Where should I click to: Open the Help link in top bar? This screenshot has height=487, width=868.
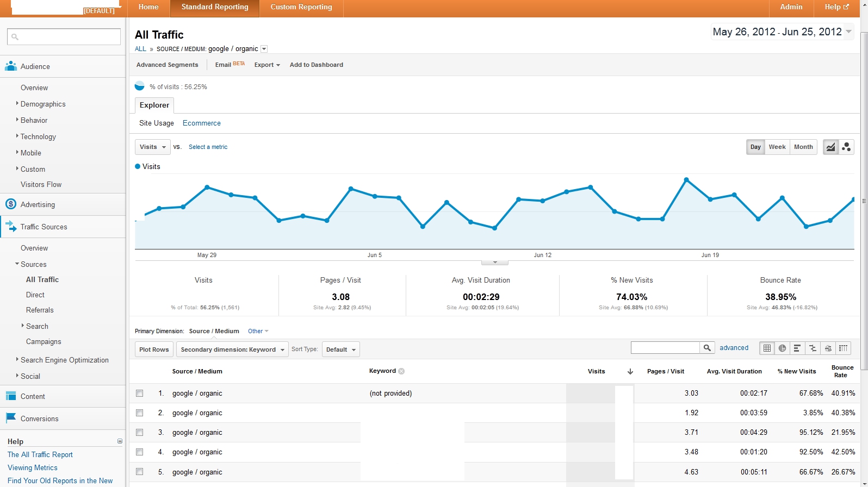coord(836,7)
